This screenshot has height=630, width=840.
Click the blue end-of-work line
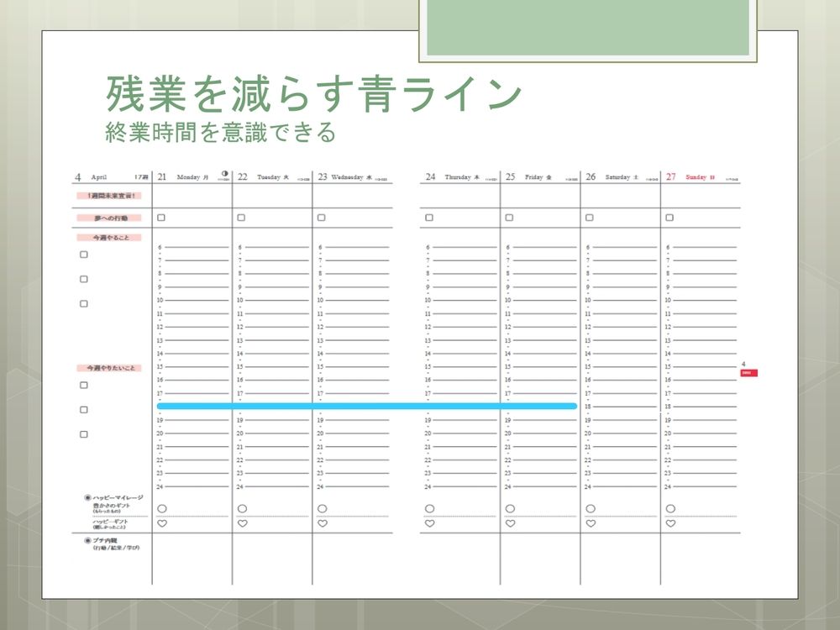click(x=366, y=406)
